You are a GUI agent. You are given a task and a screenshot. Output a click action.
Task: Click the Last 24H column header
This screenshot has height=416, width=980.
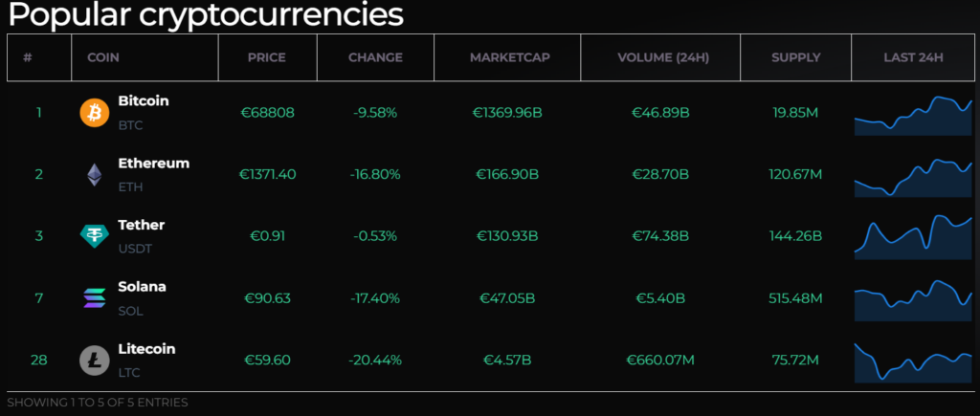coord(913,57)
